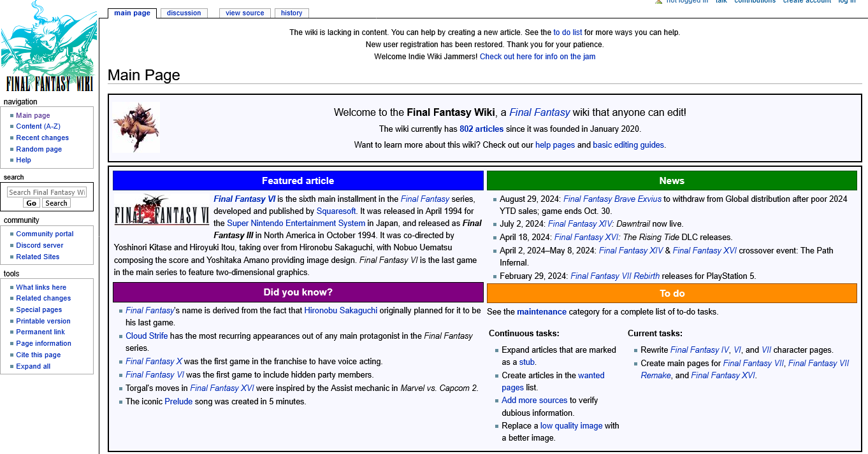
Task: Open Related changes in tools
Action: coord(43,298)
